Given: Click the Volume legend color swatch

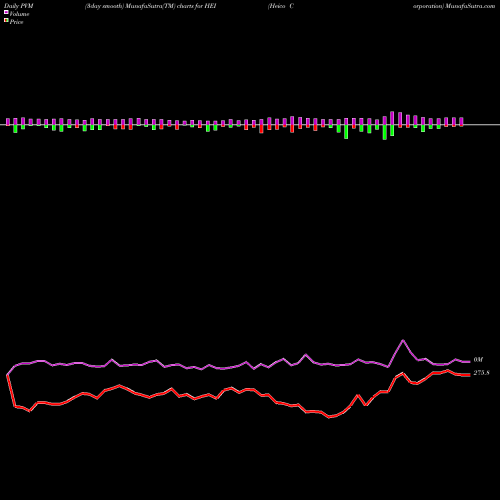Looking at the screenshot, I should tap(6, 13).
